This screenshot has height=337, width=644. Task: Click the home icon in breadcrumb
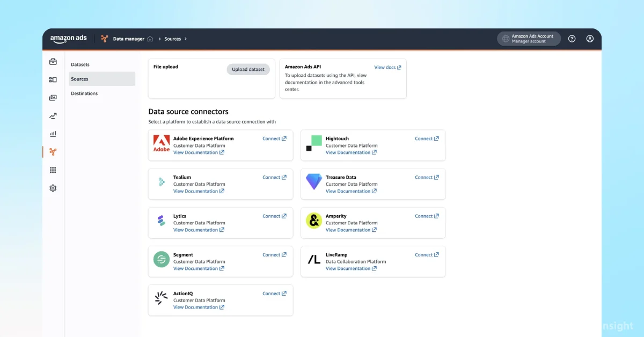pos(150,39)
